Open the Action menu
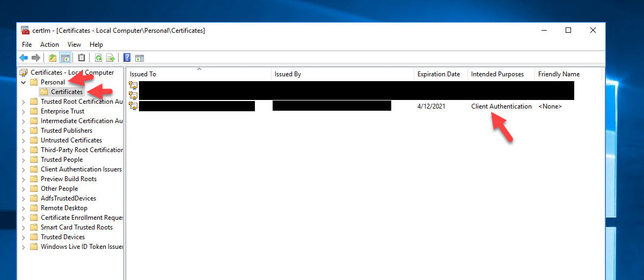 (x=49, y=45)
